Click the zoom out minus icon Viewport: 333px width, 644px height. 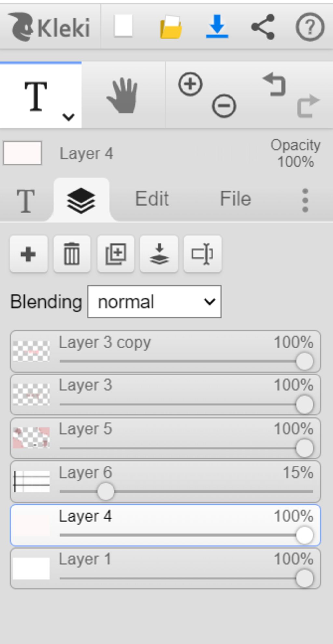(x=224, y=106)
